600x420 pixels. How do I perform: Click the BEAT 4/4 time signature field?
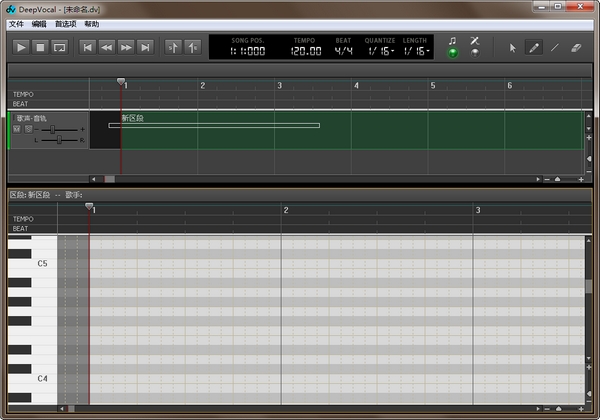(x=343, y=51)
